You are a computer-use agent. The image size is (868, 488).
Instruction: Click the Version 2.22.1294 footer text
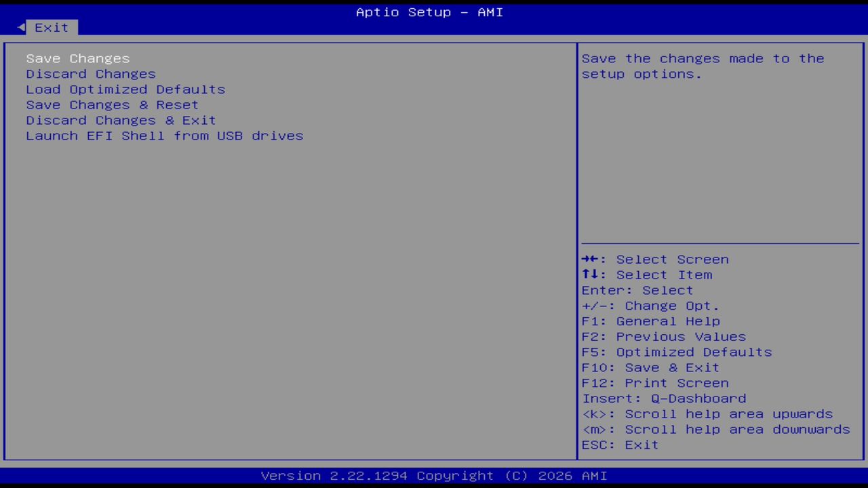[434, 475]
